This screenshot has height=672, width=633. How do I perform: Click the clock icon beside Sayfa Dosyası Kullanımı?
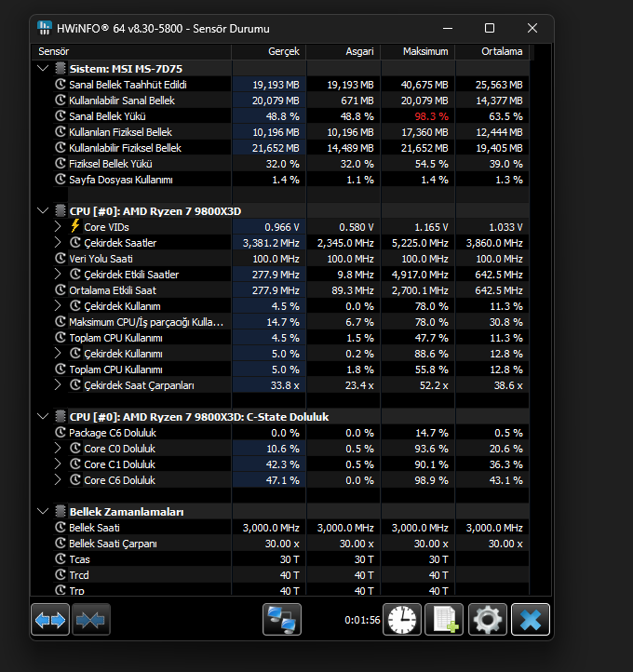61,180
